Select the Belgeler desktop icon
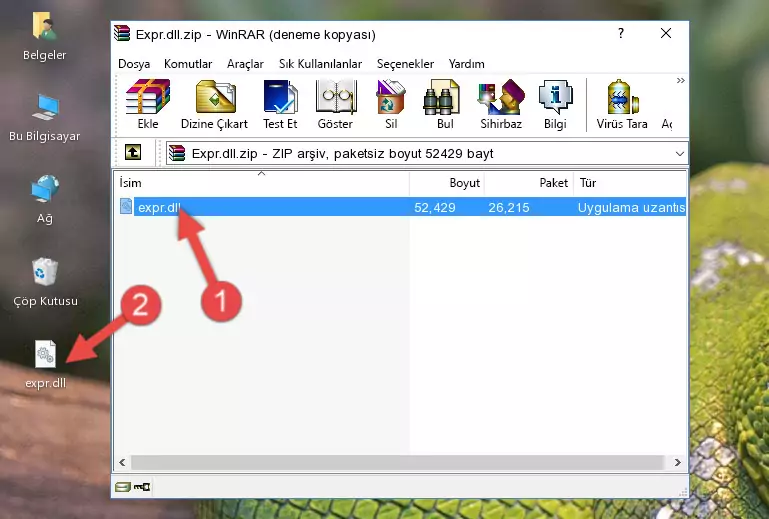The height and width of the screenshot is (519, 769). [x=45, y=37]
